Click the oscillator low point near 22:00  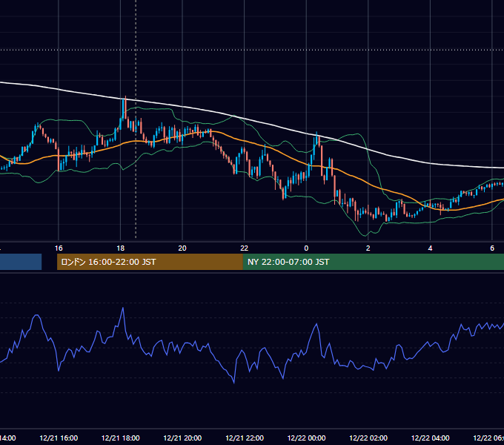(233, 383)
